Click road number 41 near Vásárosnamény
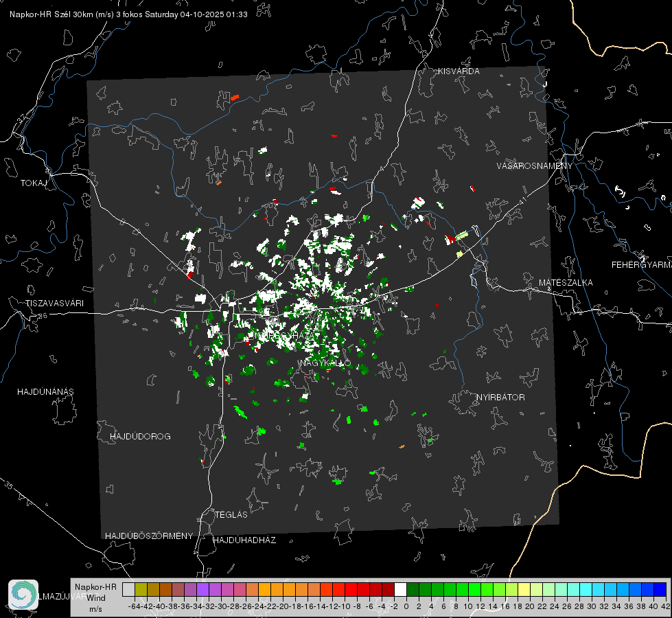 point(522,201)
